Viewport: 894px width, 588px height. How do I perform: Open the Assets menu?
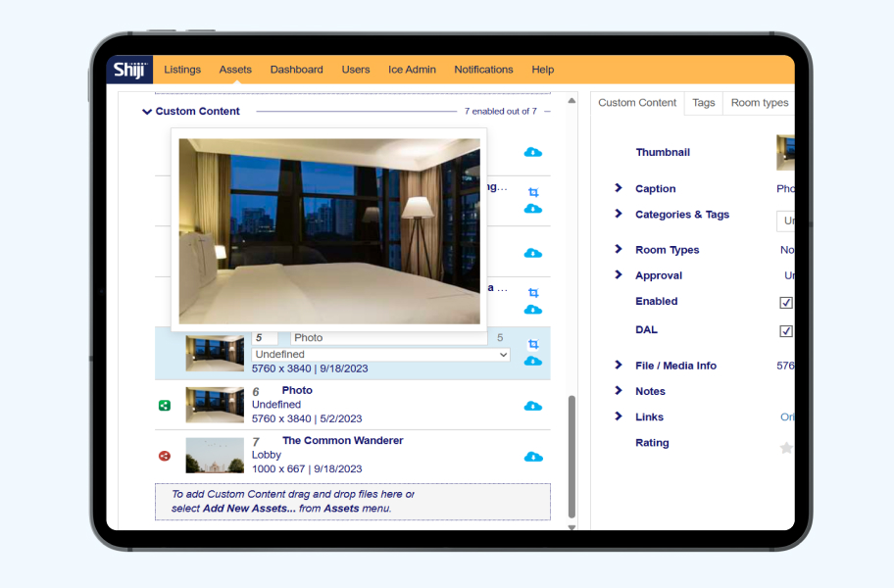(235, 70)
